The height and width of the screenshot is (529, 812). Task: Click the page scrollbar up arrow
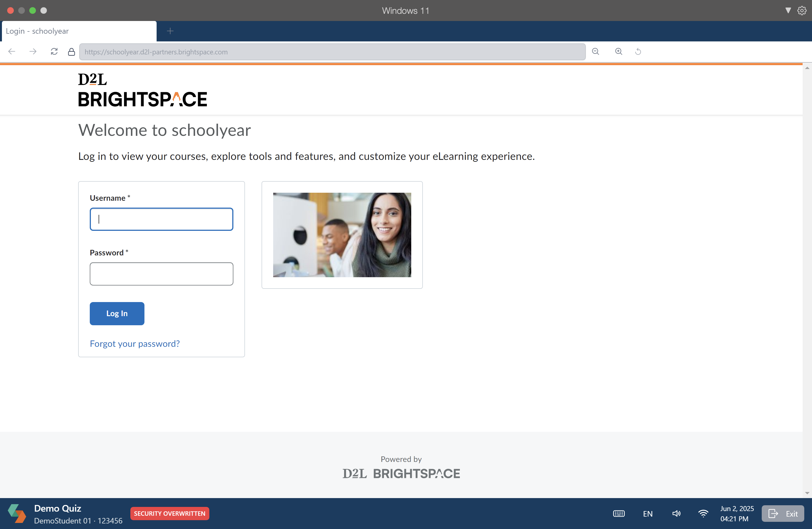807,68
